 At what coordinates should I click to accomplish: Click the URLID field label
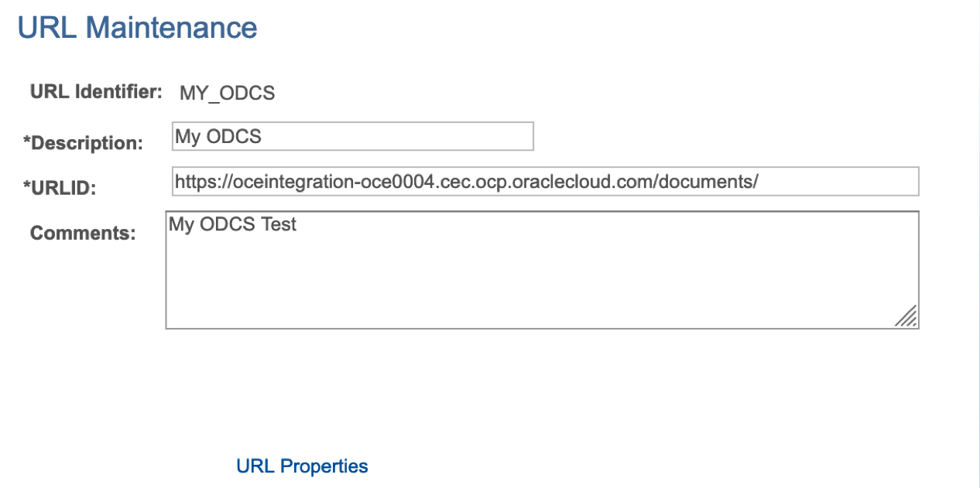click(59, 188)
